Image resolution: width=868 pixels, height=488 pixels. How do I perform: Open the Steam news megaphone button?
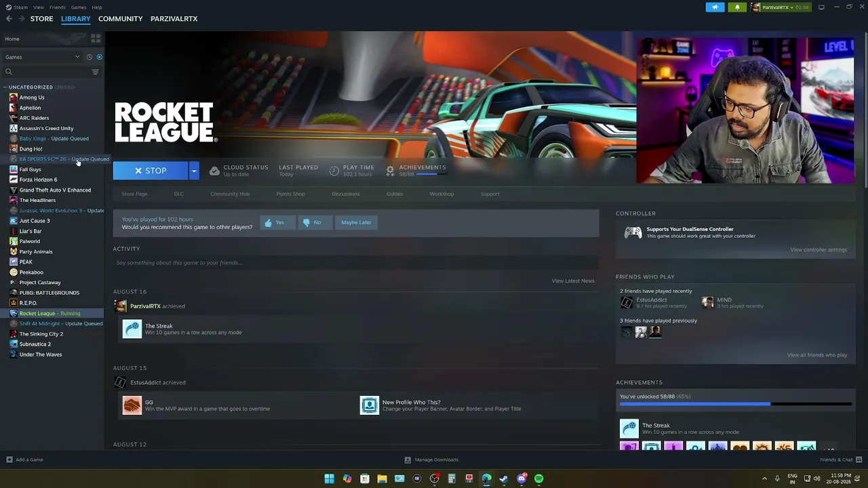[x=715, y=7]
